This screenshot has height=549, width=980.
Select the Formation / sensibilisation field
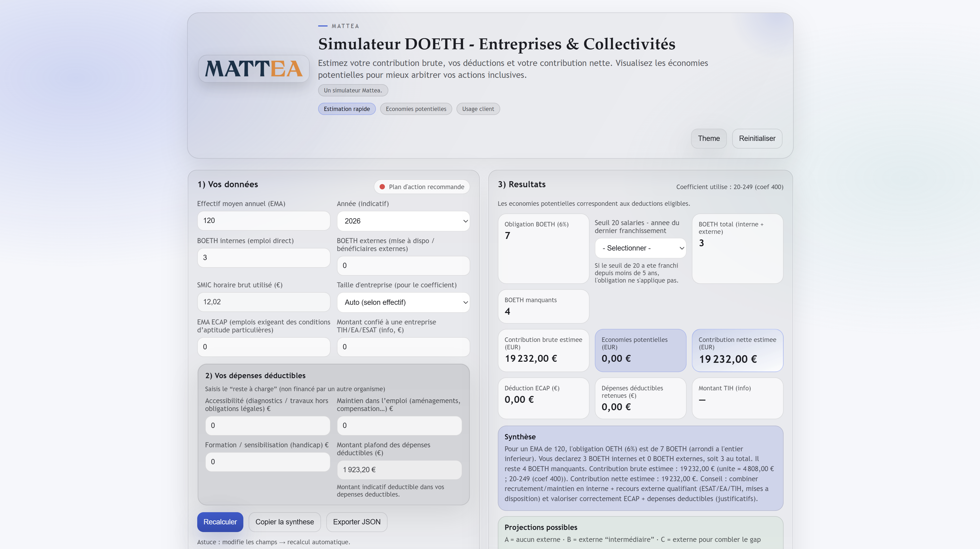(267, 462)
